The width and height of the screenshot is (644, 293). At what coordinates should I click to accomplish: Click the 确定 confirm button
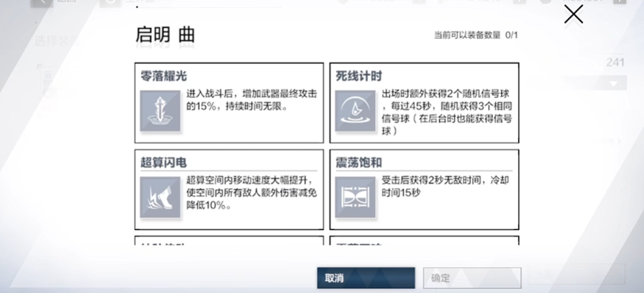[472, 278]
